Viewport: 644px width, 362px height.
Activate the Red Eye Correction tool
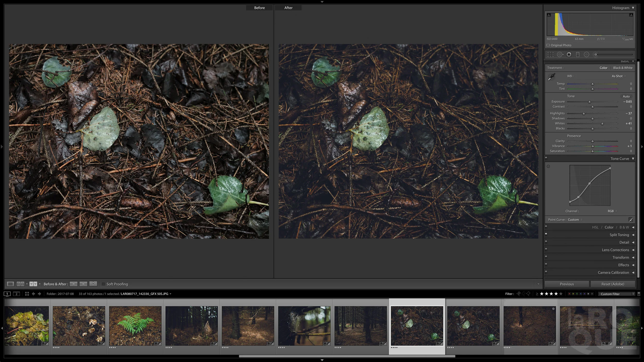(x=569, y=55)
